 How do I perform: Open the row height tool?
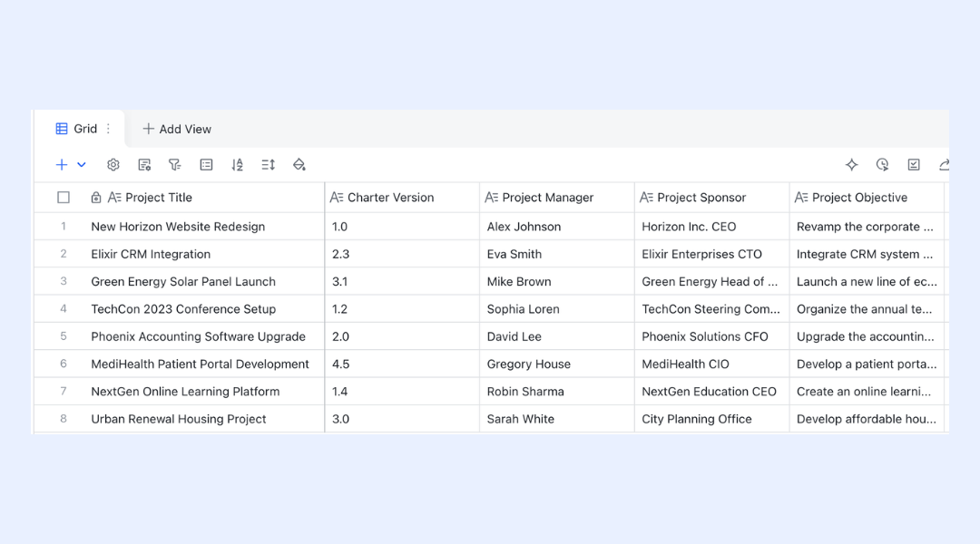tap(268, 165)
